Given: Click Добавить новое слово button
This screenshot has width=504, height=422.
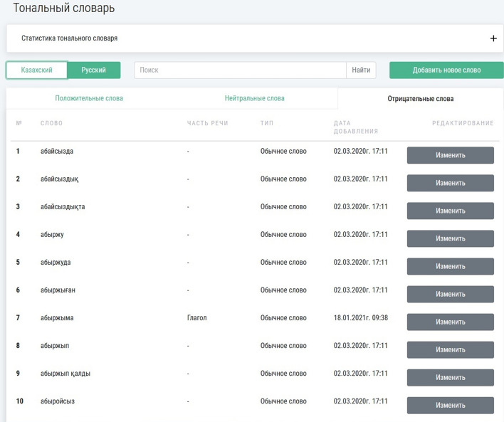Looking at the screenshot, I should pos(446,70).
